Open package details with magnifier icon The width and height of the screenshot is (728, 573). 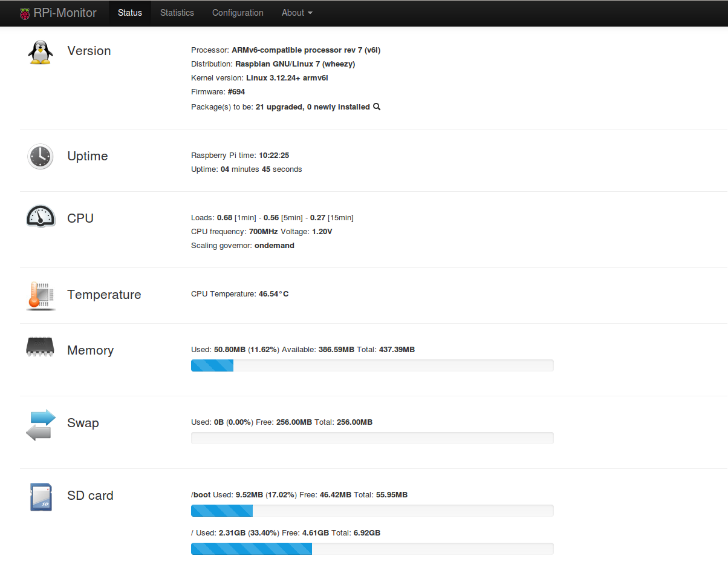coord(377,106)
